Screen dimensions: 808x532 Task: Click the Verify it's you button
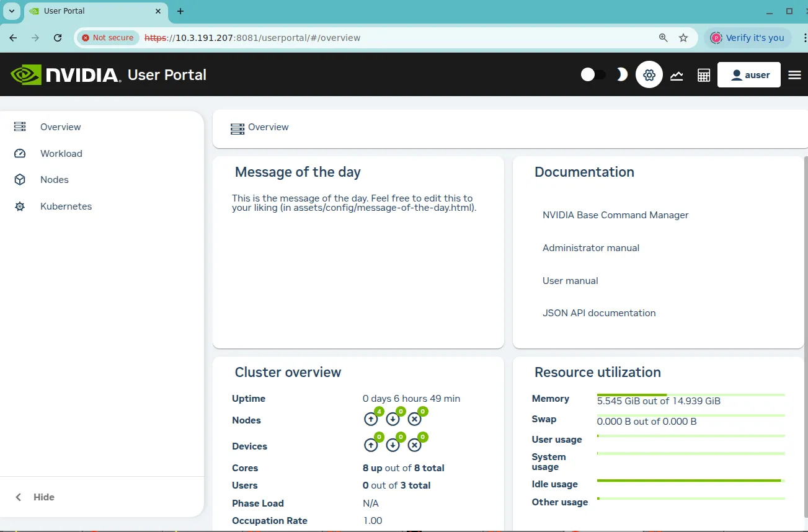[748, 38]
